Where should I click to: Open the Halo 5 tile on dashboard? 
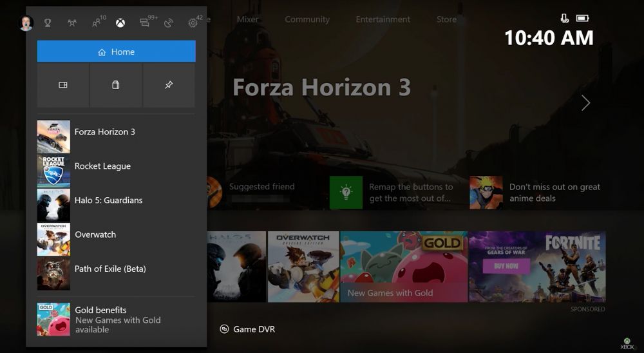(x=236, y=266)
